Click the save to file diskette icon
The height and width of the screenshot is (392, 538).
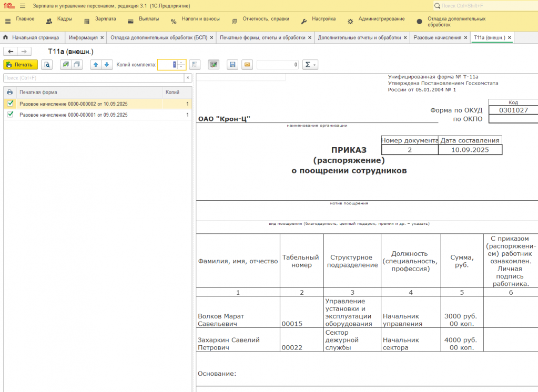[x=232, y=65]
